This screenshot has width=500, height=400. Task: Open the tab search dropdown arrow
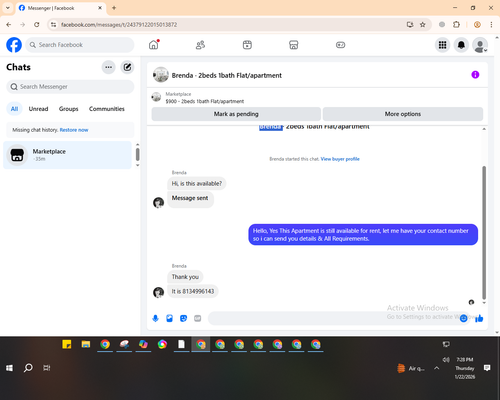click(8, 8)
